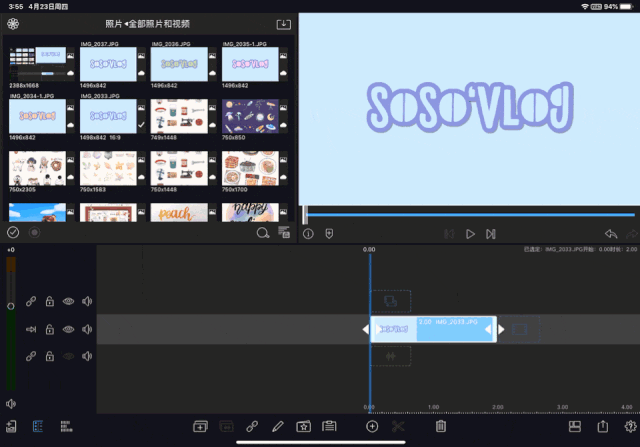Click the blue preview scrubber bar
This screenshot has height=447, width=640.
pos(470,214)
